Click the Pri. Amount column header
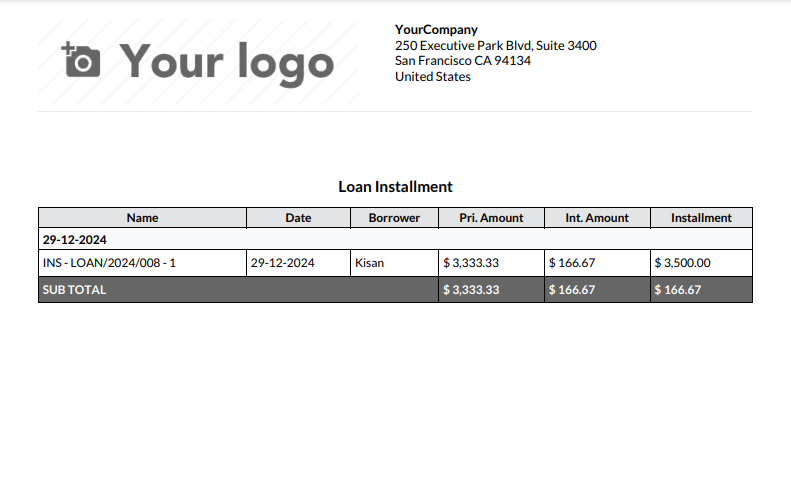 (491, 218)
